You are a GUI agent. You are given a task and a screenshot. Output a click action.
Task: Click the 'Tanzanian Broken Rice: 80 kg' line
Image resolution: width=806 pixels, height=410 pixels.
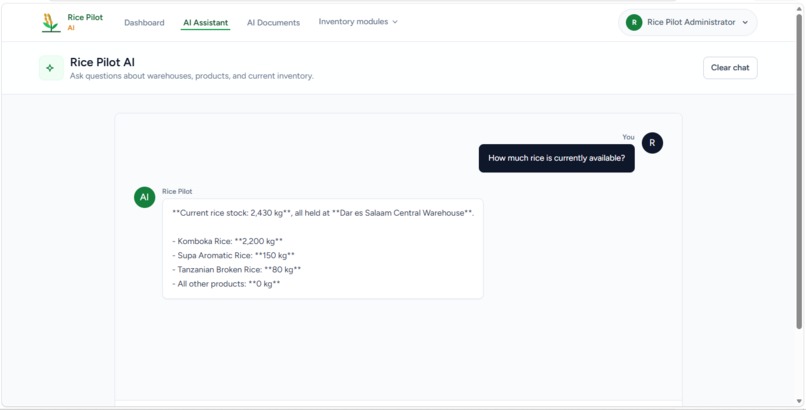(236, 269)
